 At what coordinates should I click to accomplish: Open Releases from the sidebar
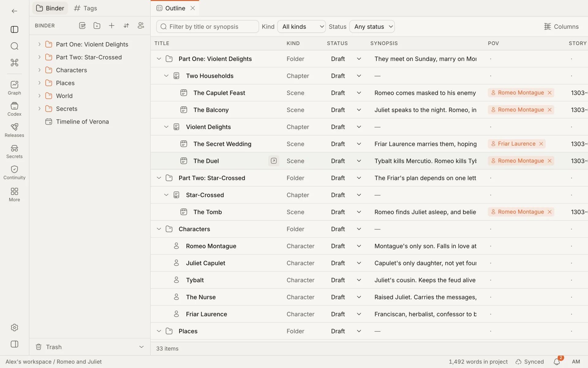tap(14, 130)
